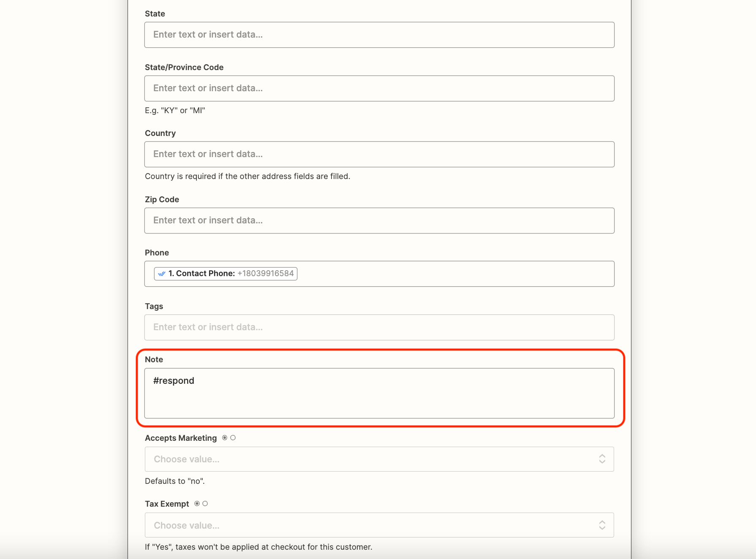The image size is (756, 559).
Task: Click the chevron icon on Tax Exempt dropdown
Action: 603,525
